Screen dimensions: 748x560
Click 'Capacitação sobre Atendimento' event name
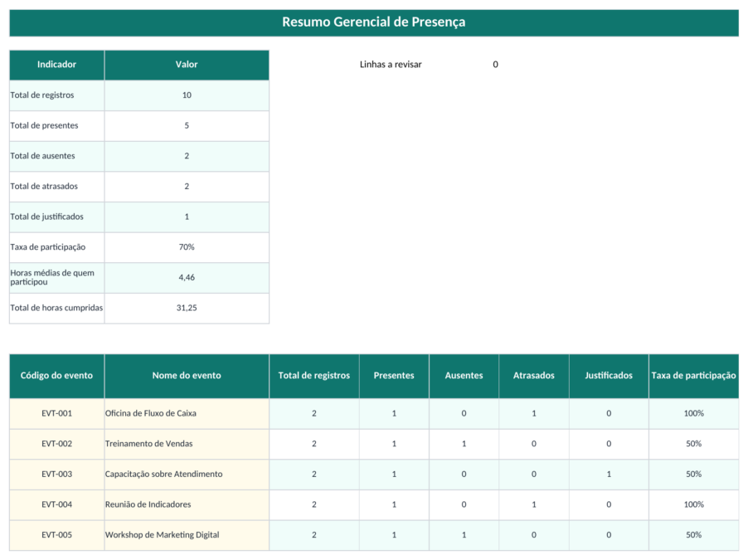point(187,474)
